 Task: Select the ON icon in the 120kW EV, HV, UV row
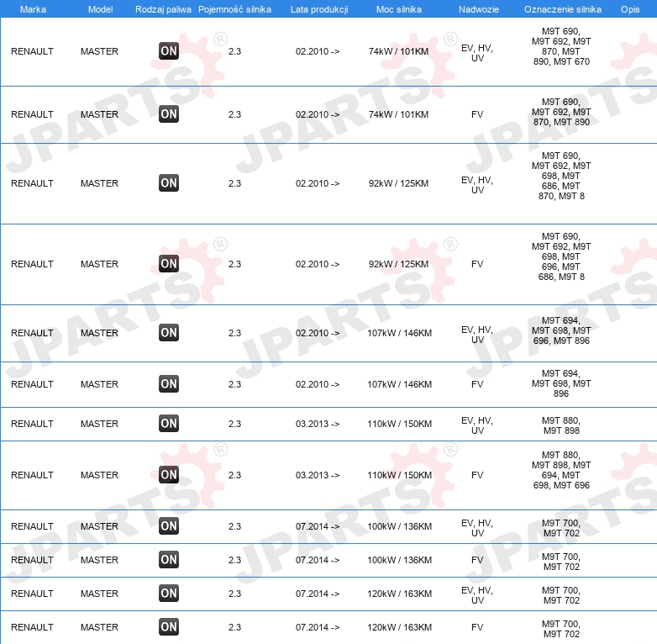coord(169,594)
